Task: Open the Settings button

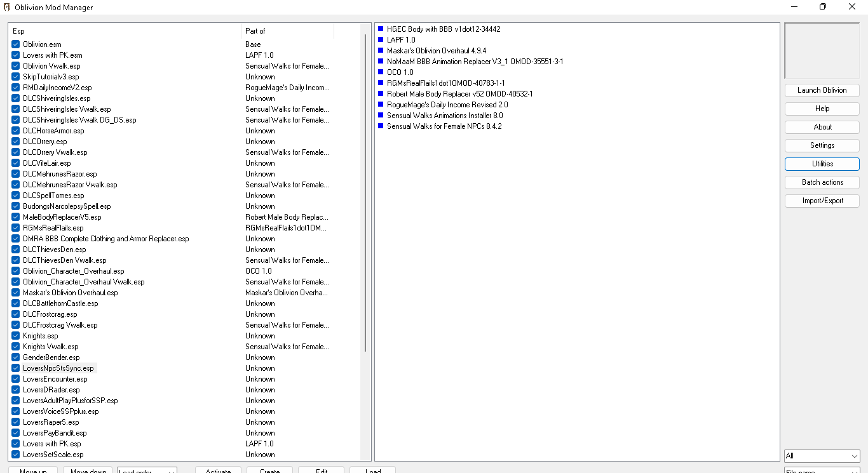Action: (822, 145)
